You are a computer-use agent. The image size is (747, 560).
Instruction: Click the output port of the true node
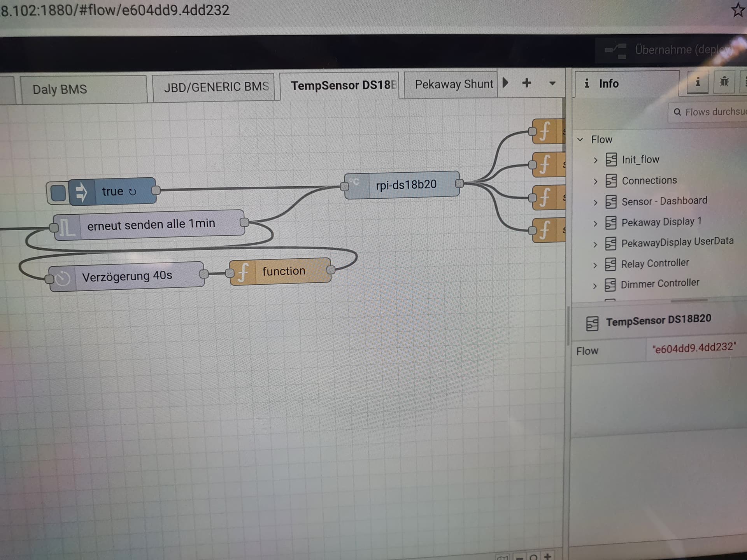coord(156,190)
